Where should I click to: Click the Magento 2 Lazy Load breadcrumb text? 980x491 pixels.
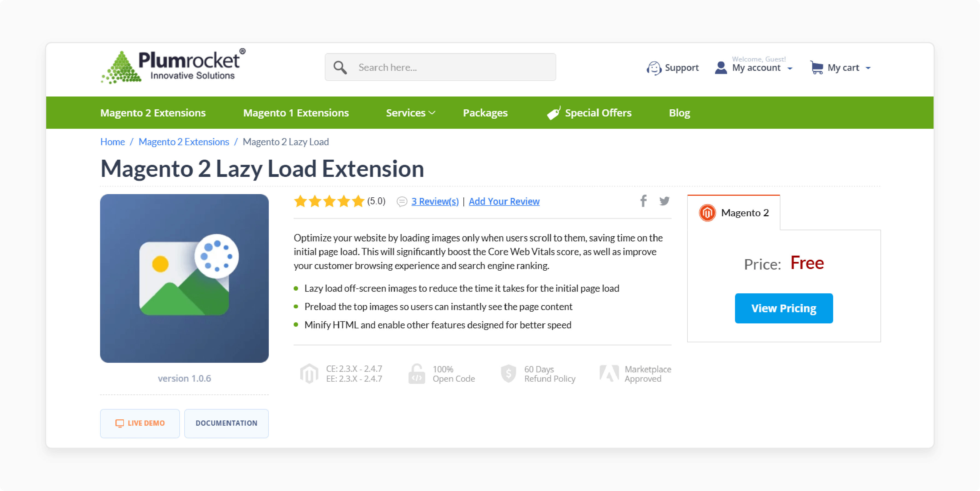(286, 142)
